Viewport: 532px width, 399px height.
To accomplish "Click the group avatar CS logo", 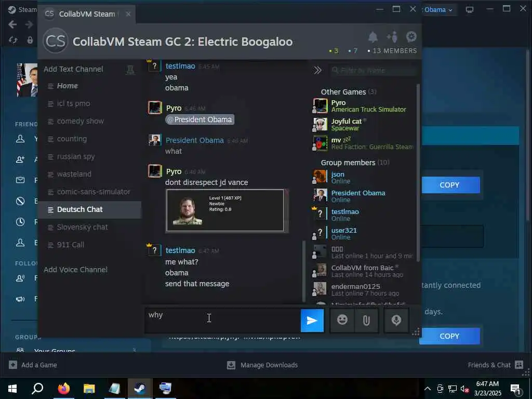I will 55,41.
